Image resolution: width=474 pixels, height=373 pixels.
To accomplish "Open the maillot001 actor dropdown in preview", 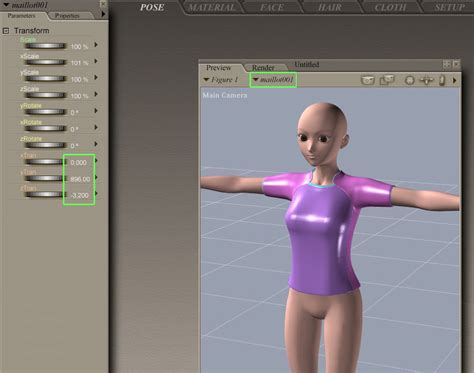I will coord(273,80).
